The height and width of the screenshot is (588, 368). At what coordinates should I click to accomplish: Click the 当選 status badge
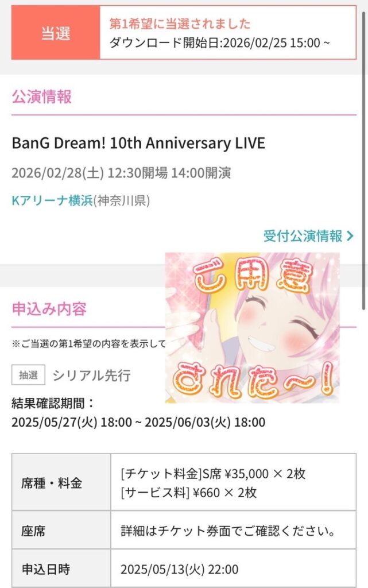click(56, 33)
